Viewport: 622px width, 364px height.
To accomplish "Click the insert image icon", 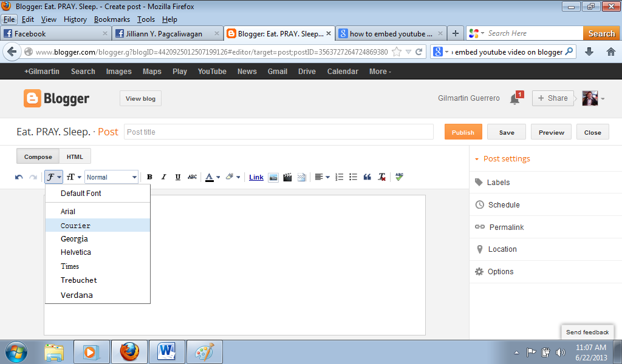I will [x=273, y=177].
